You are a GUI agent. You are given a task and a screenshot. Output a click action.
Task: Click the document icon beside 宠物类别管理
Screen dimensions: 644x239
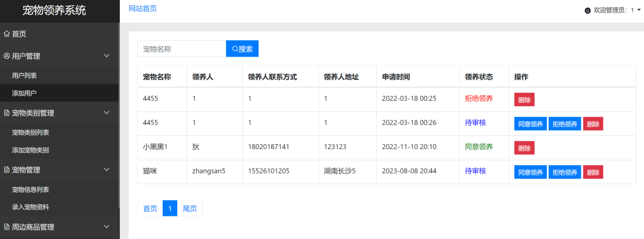pyautogui.click(x=7, y=113)
